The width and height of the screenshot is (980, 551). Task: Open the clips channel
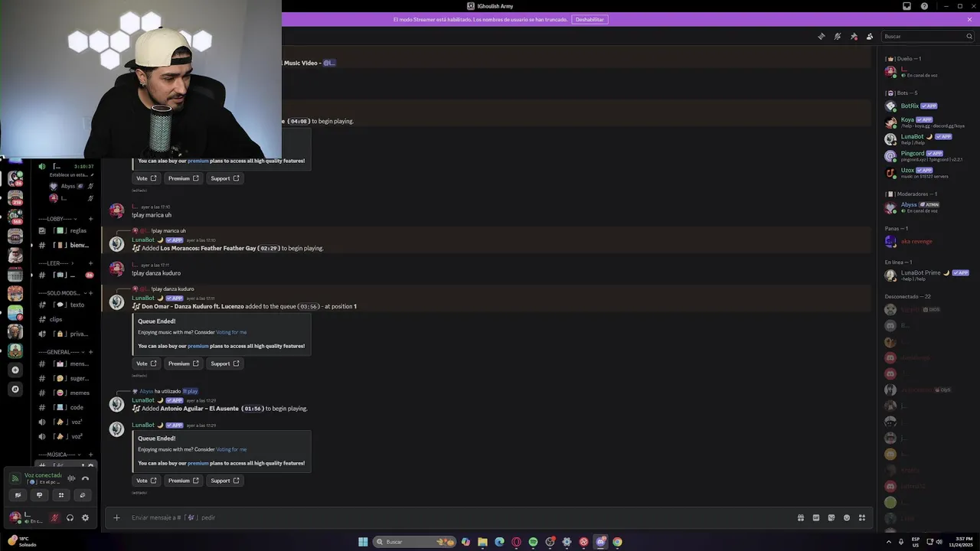(x=66, y=319)
